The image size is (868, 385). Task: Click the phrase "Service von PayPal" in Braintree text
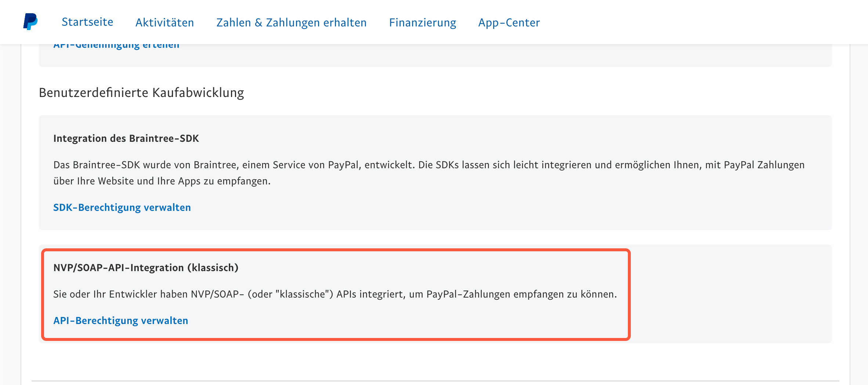click(x=315, y=165)
